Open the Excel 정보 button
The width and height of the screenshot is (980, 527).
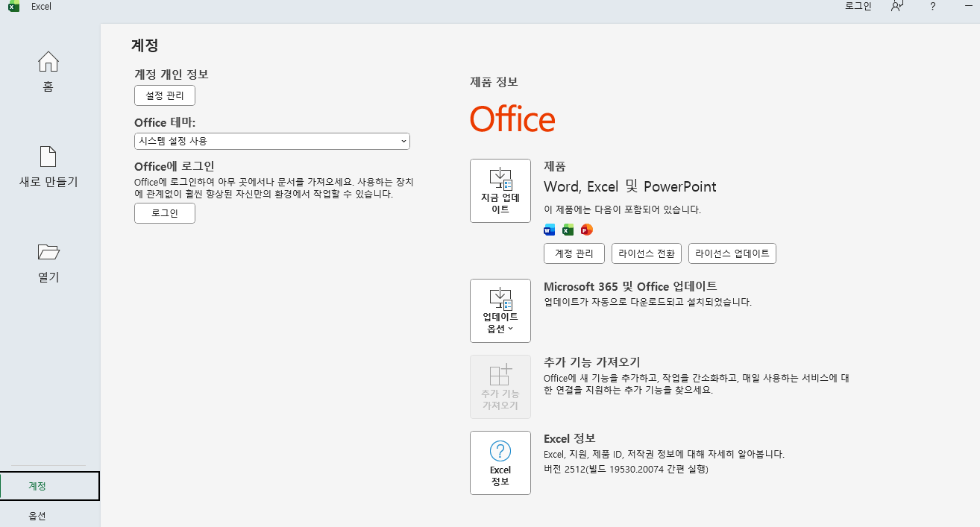(x=500, y=463)
